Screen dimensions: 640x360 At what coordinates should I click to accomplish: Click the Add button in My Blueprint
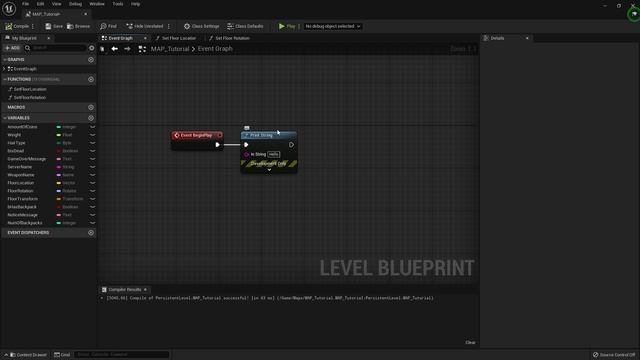pyautogui.click(x=12, y=48)
